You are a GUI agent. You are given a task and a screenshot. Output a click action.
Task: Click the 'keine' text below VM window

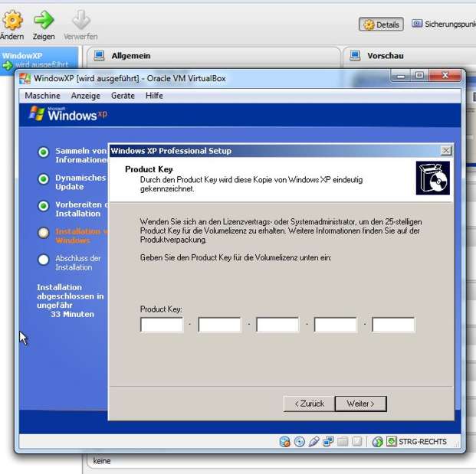point(102,461)
